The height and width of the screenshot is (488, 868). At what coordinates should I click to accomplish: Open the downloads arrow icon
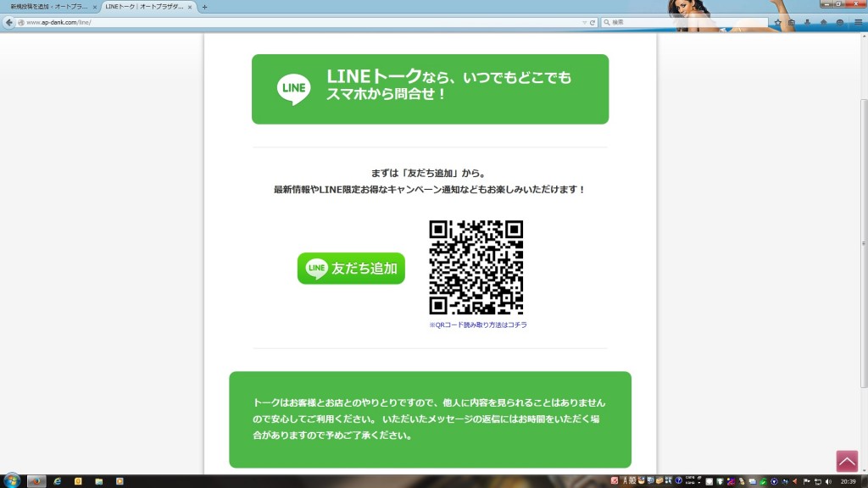pyautogui.click(x=808, y=23)
